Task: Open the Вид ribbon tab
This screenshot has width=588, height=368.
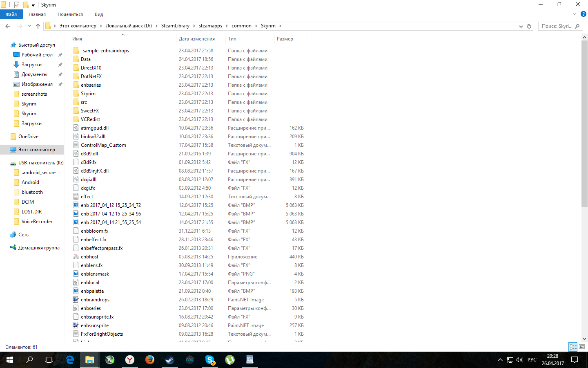Action: click(99, 14)
